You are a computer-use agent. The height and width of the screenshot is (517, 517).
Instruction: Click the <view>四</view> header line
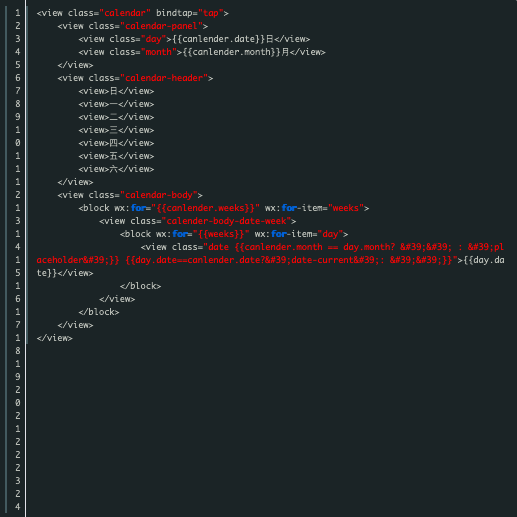click(x=116, y=143)
